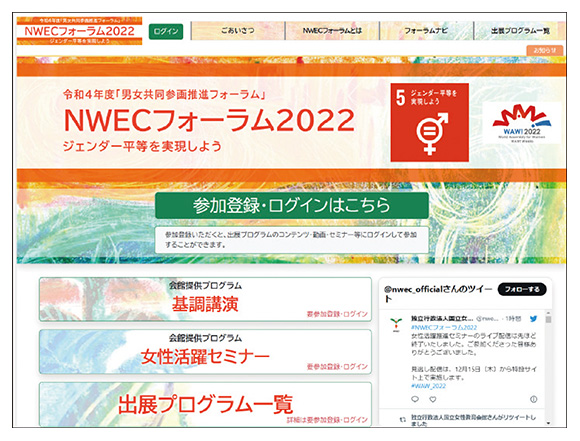Click the feed scrollbar down arrow
This screenshot has width=580, height=441.
548,423
